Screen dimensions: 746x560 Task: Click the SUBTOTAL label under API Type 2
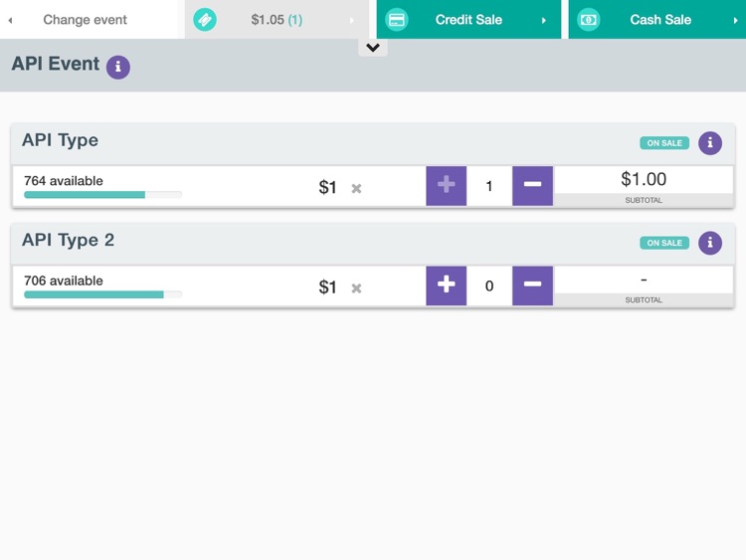click(644, 300)
